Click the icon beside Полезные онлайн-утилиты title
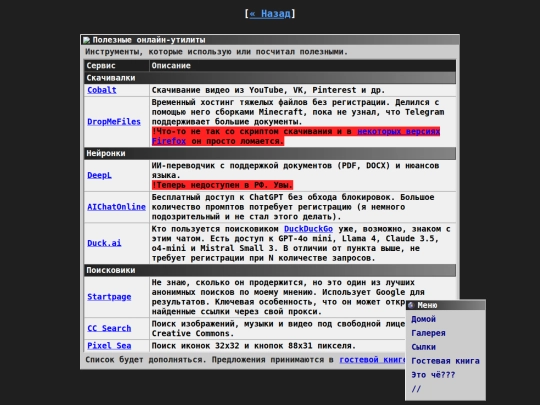The image size is (540, 405). point(86,40)
